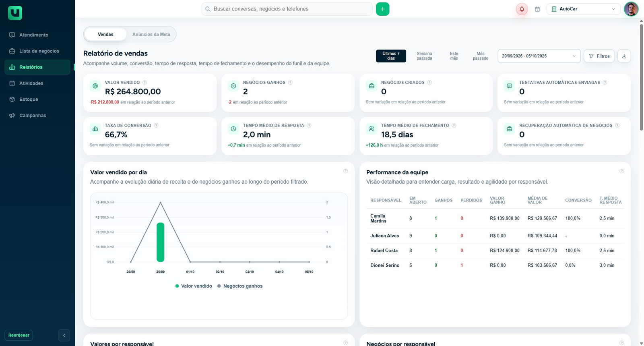This screenshot has height=346, width=644.
Task: Open the user profile avatar
Action: tap(631, 9)
